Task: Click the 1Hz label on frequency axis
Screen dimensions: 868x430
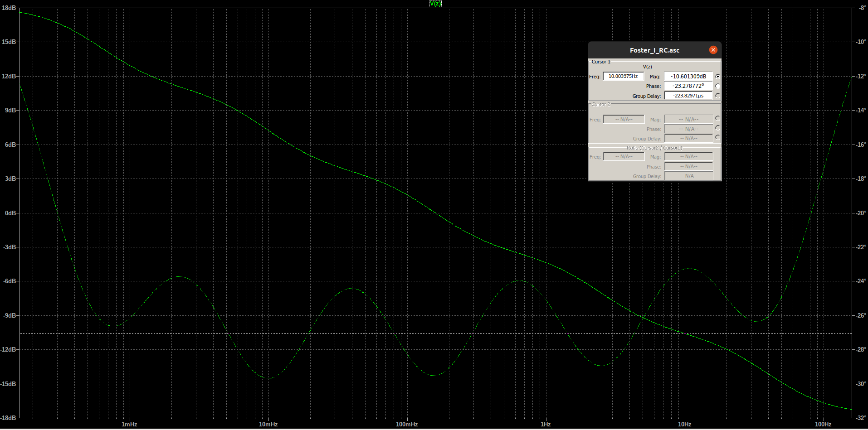Action: coord(546,425)
